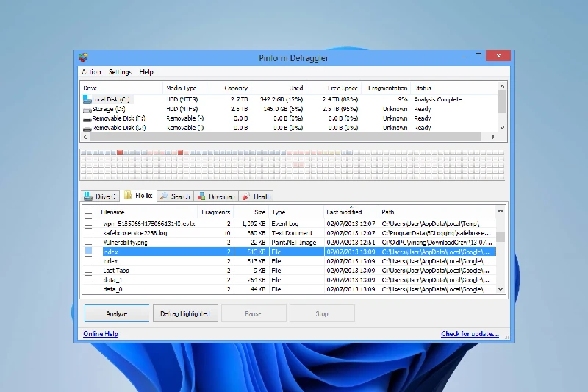
Task: Sort files by the Path column header
Action: pyautogui.click(x=437, y=212)
